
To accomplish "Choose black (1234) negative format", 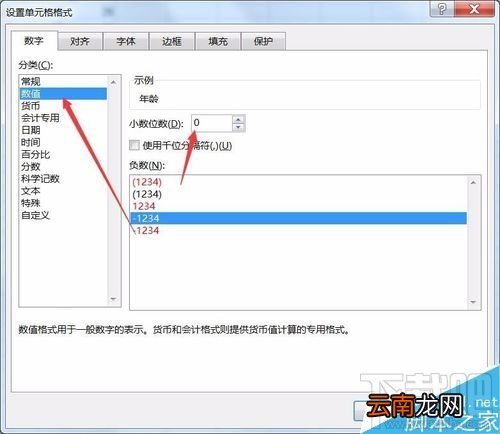I will point(298,194).
